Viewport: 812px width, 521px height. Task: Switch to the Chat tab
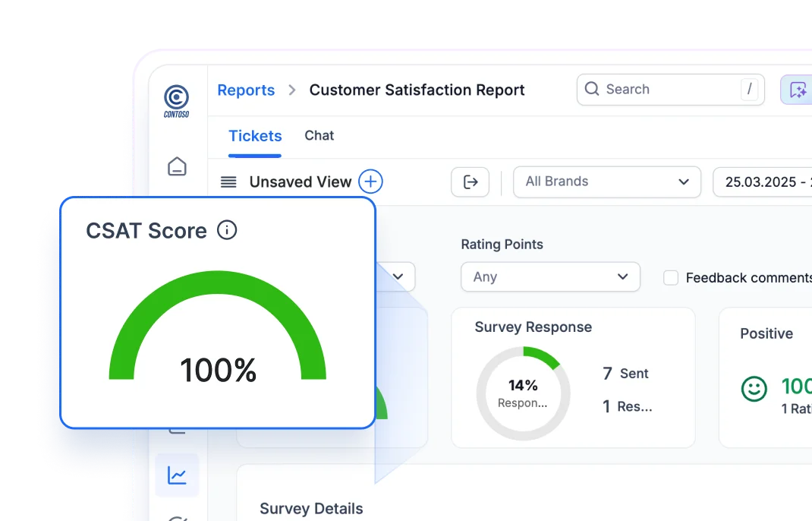coord(319,135)
